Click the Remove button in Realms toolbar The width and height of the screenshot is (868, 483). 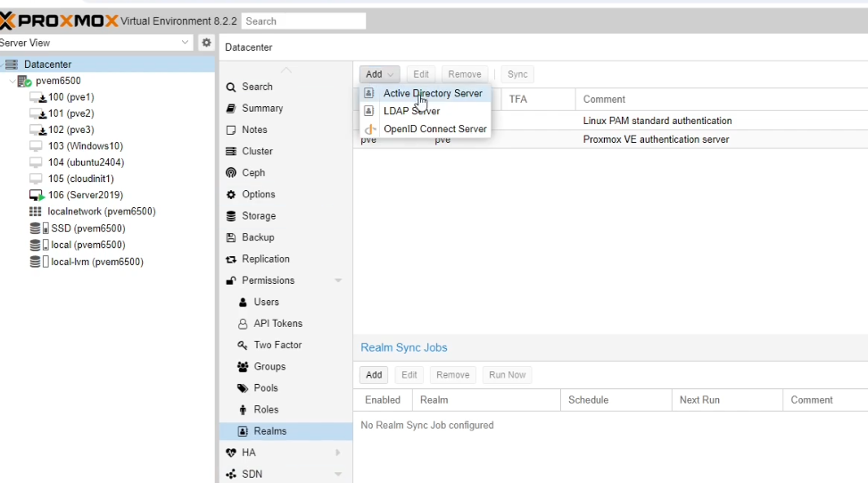[465, 74]
